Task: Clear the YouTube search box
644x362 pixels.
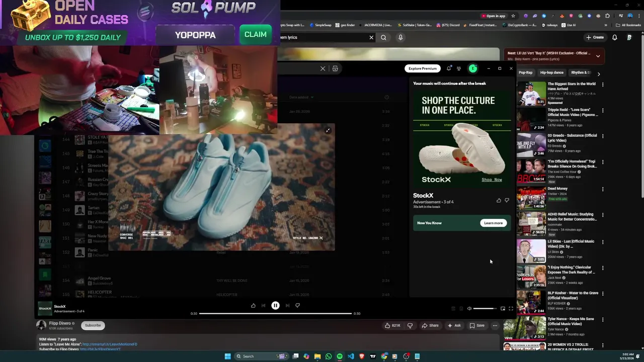Action: [x=371, y=37]
